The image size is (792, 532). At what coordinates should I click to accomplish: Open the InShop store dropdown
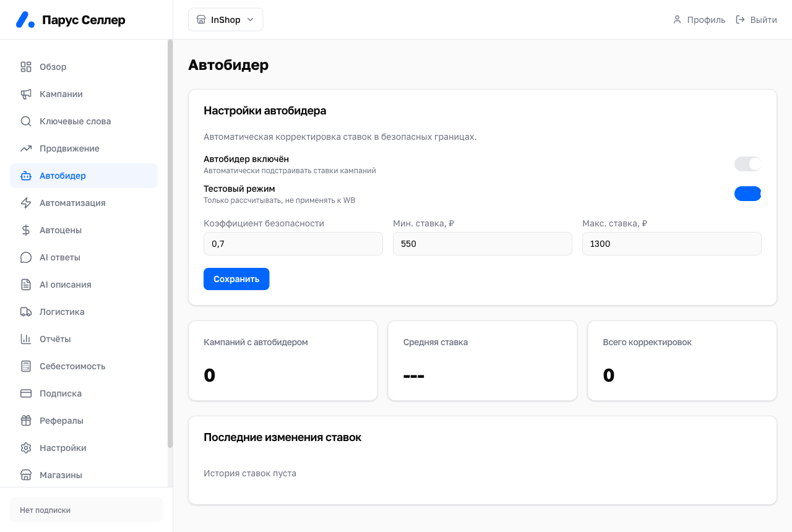pos(226,20)
